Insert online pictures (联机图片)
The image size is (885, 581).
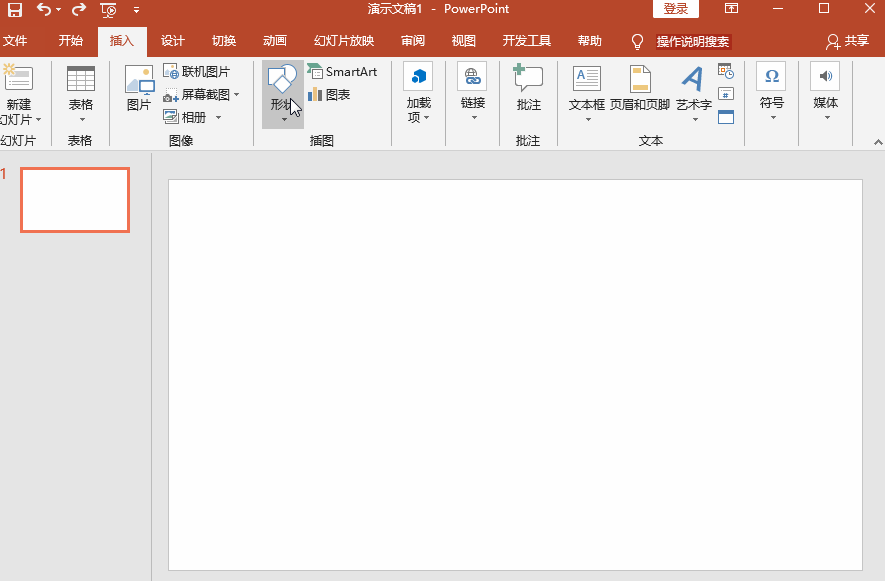click(x=203, y=71)
